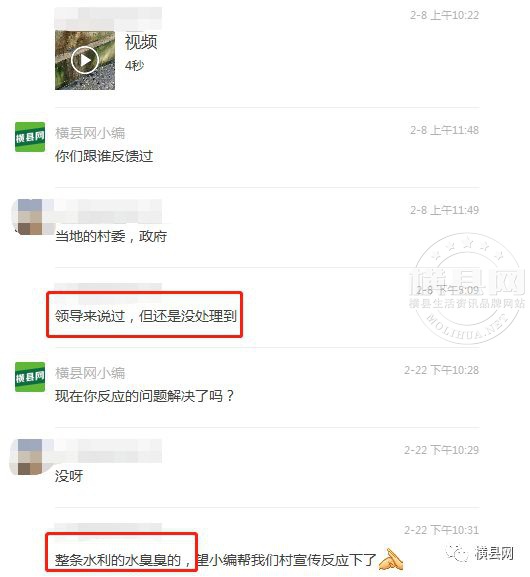Image resolution: width=530 pixels, height=577 pixels.
Task: Click the first 横县网 green avatar icon
Action: tap(30, 137)
